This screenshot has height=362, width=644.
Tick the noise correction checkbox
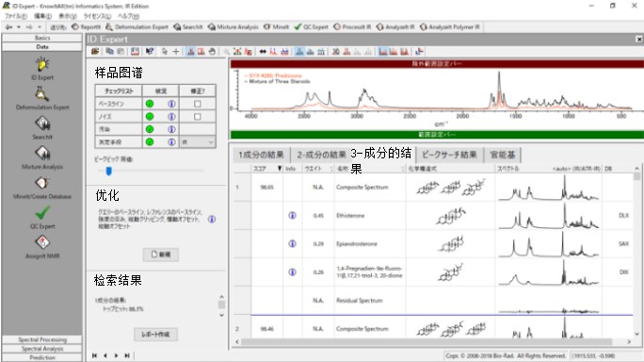coord(198,116)
